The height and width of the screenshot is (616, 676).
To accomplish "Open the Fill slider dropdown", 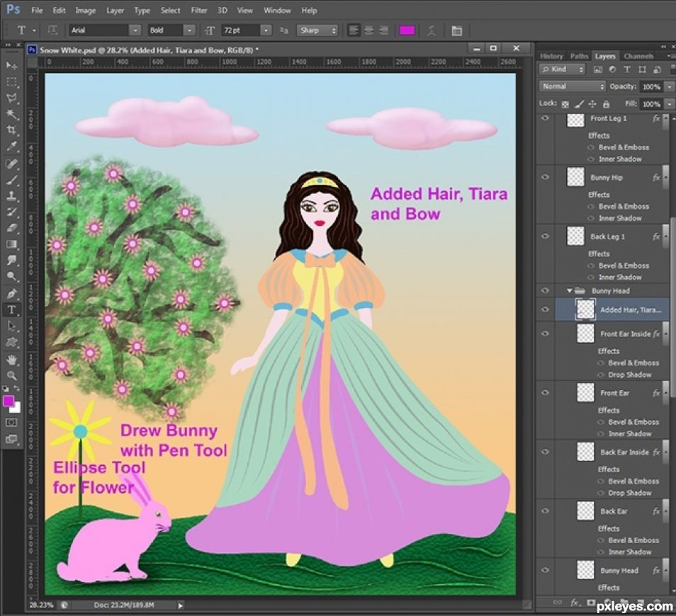I will pos(669,104).
